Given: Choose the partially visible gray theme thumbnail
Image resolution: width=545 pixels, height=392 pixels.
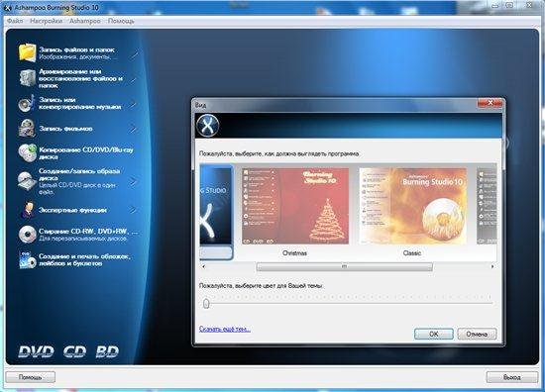Looking at the screenshot, I should coord(487,206).
